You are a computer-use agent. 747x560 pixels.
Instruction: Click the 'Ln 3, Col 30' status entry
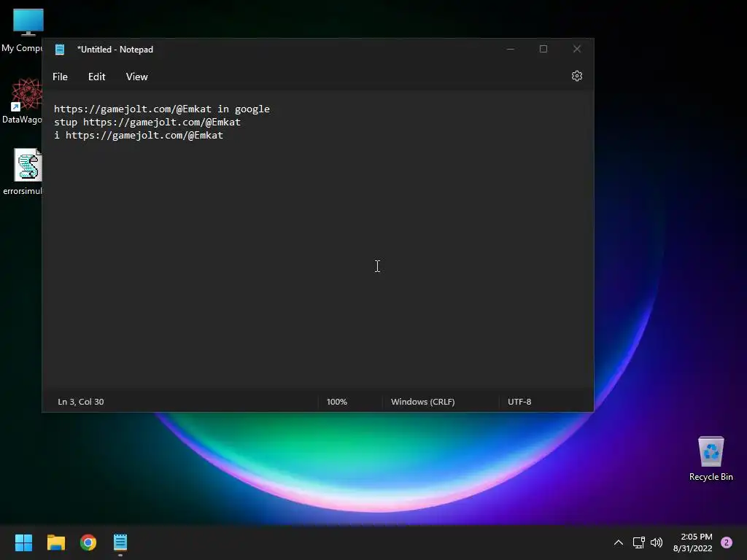80,402
